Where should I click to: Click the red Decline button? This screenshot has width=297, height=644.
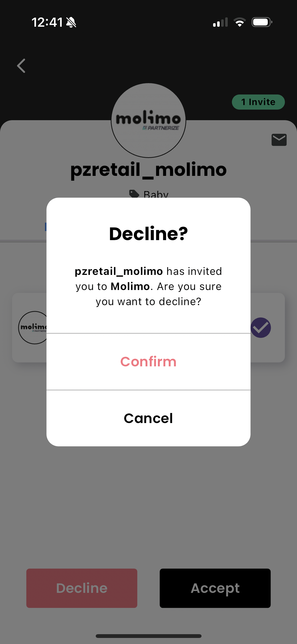pyautogui.click(x=82, y=588)
